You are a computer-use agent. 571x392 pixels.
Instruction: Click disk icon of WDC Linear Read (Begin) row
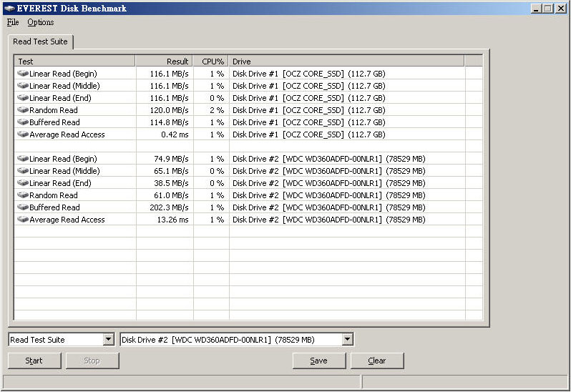coord(22,159)
